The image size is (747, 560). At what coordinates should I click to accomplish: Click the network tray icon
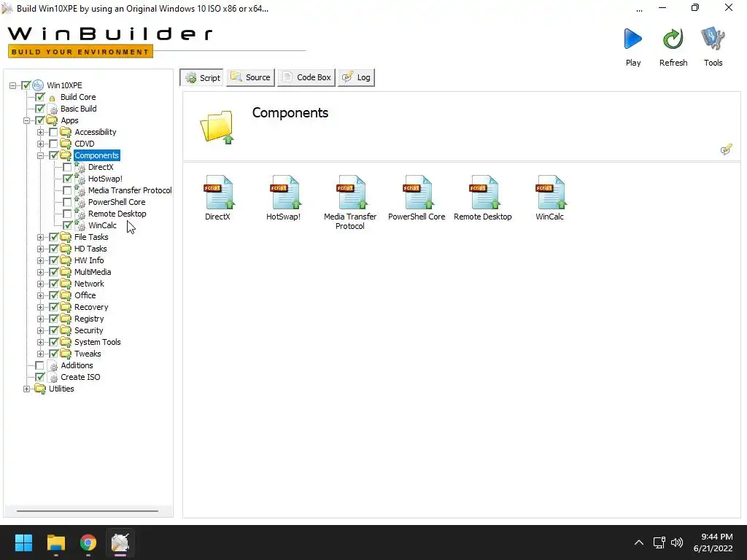[x=659, y=542]
